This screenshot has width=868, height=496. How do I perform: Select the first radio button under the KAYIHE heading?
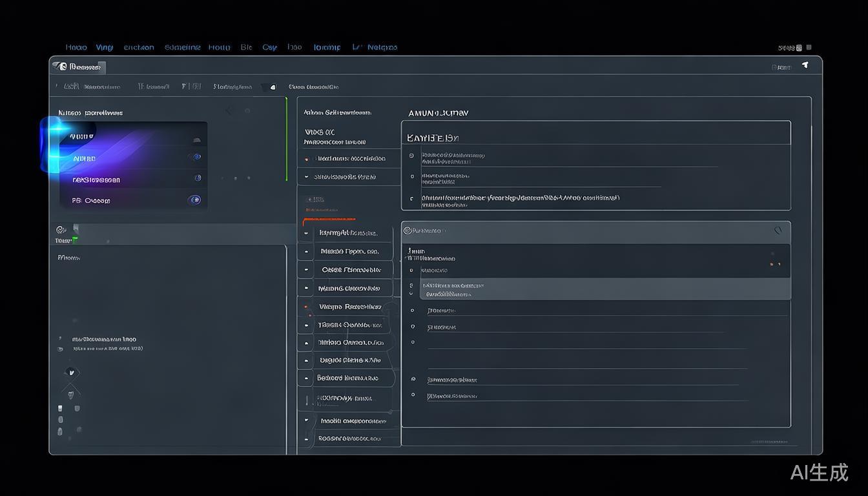click(x=411, y=156)
